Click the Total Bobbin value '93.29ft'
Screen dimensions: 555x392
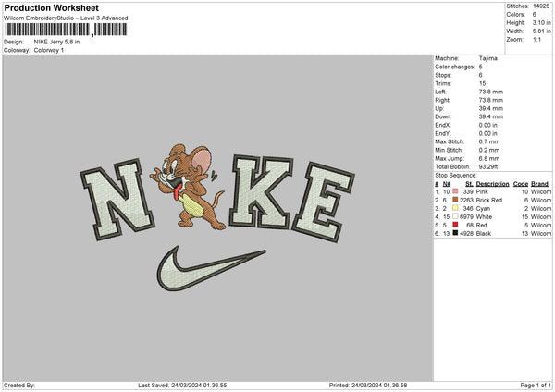(488, 166)
